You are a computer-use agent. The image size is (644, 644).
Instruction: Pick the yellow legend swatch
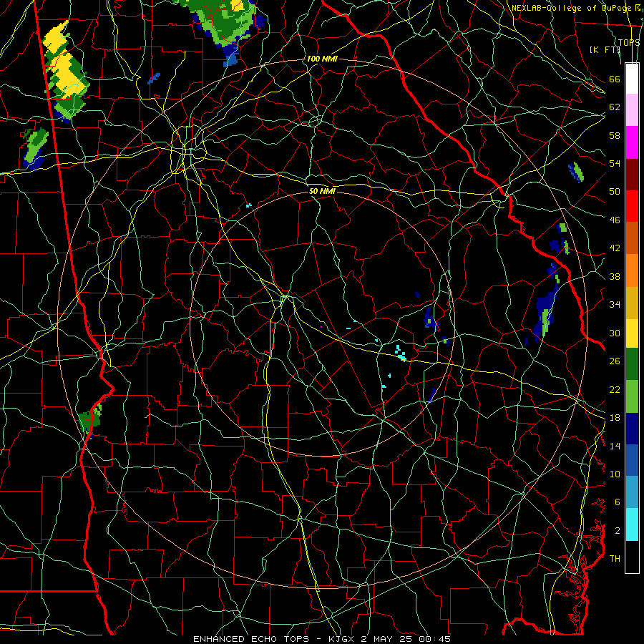coord(632,333)
